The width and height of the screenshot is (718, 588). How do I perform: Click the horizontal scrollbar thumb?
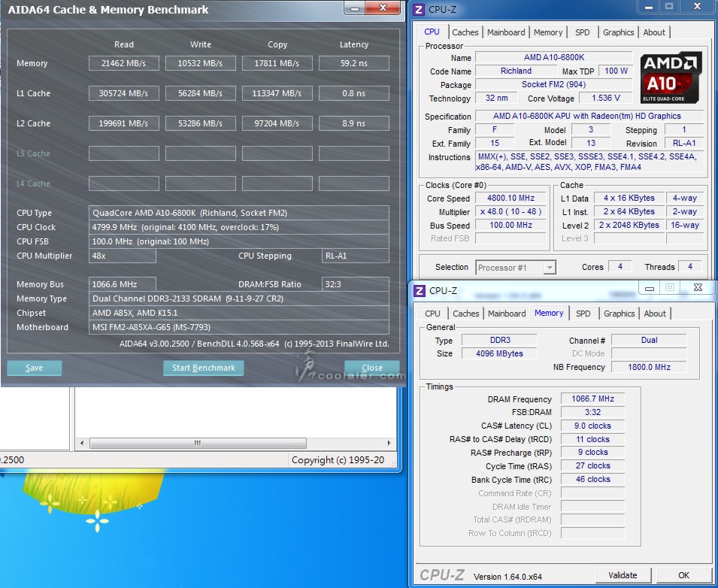(198, 441)
